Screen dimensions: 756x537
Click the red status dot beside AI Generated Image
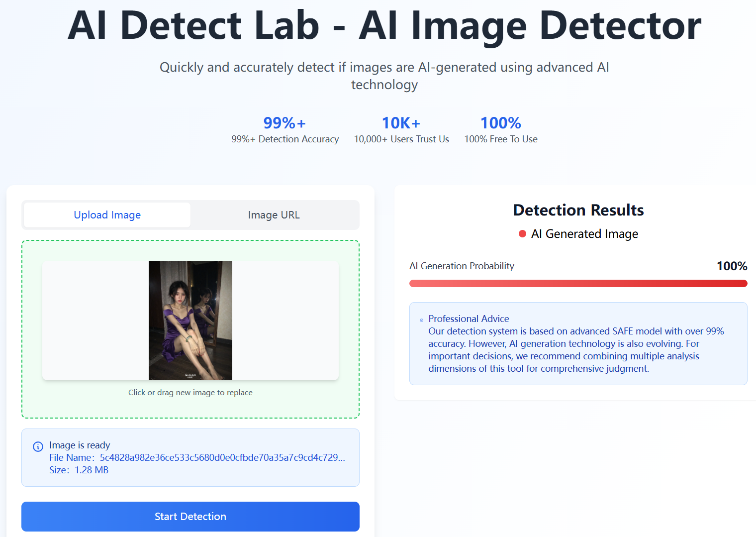click(x=522, y=233)
